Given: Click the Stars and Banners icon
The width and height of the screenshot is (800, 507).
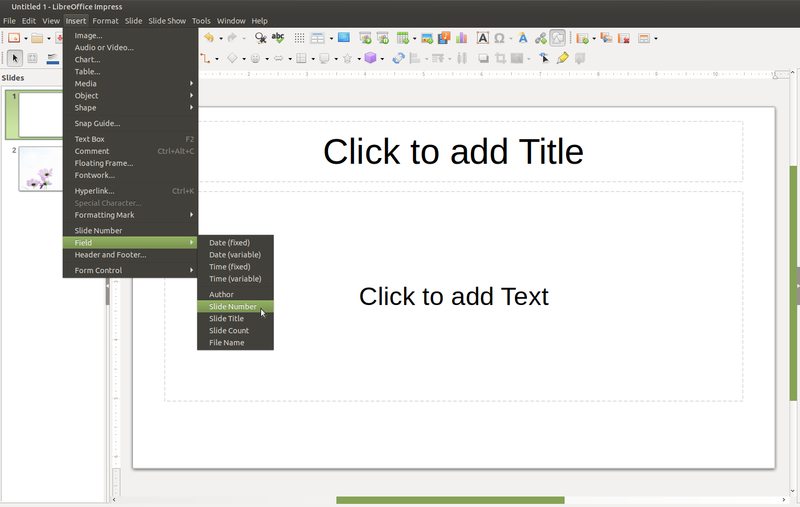Looking at the screenshot, I should point(347,59).
